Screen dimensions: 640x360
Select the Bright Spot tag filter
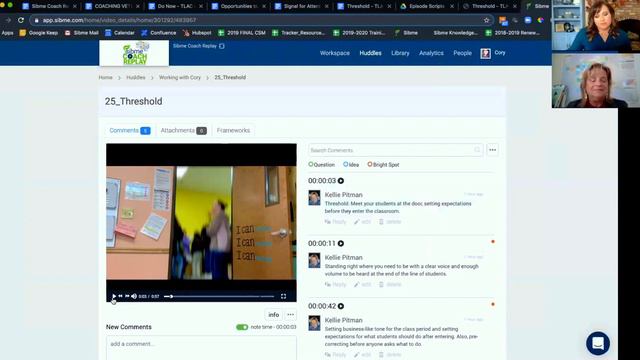click(x=383, y=165)
